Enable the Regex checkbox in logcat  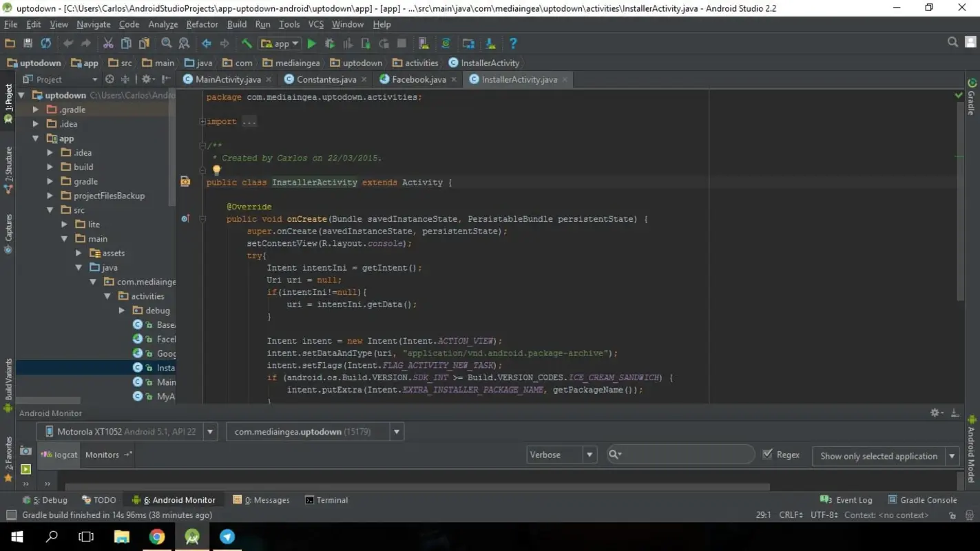coord(767,454)
